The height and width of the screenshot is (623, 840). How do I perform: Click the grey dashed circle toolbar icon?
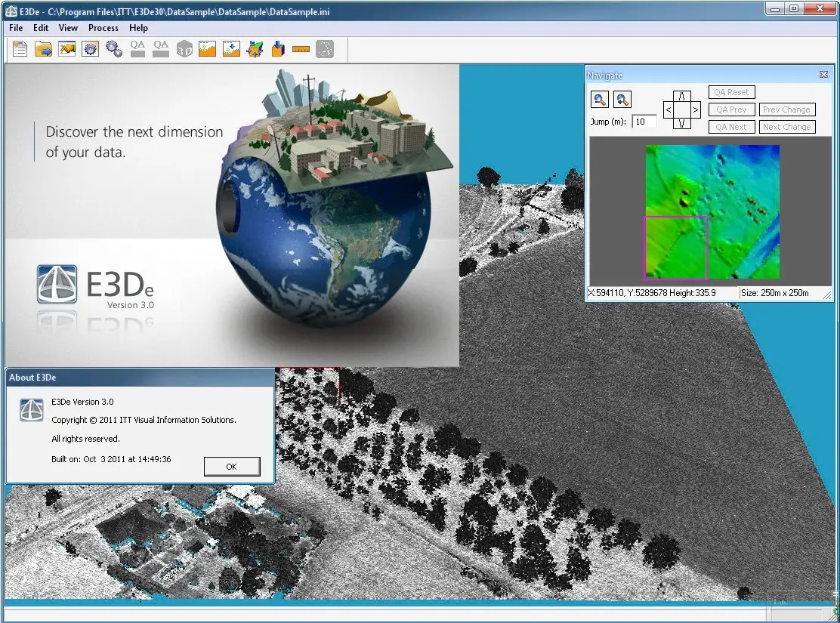(325, 49)
